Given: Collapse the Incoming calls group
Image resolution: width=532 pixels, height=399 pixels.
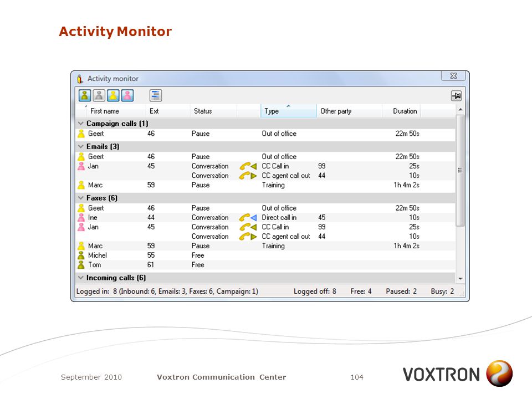Looking at the screenshot, I should click(x=81, y=278).
